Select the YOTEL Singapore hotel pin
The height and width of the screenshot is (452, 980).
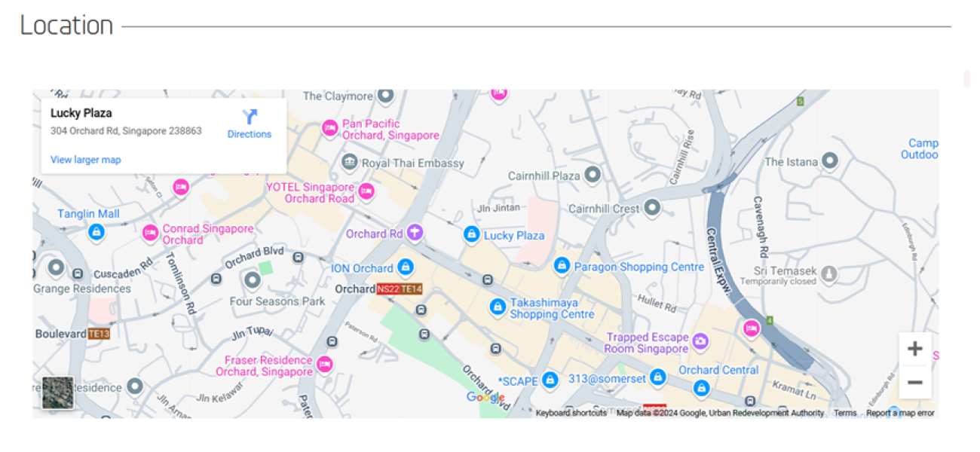[x=366, y=192]
